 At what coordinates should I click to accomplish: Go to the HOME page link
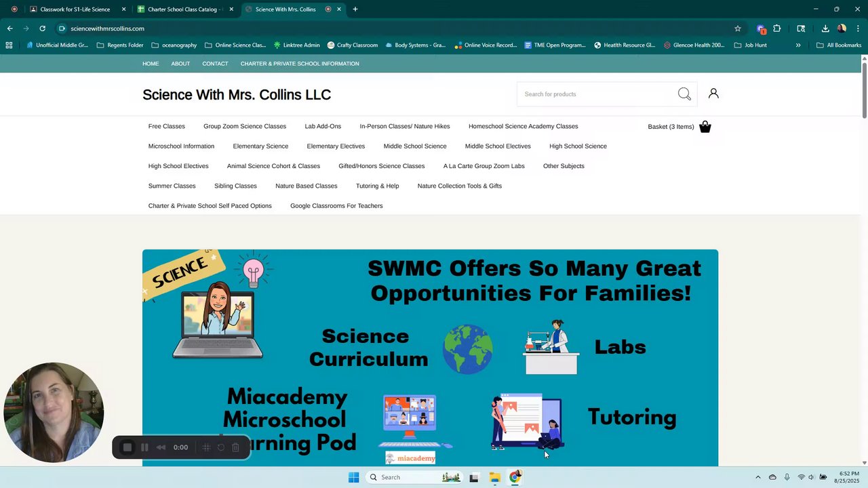click(x=151, y=64)
